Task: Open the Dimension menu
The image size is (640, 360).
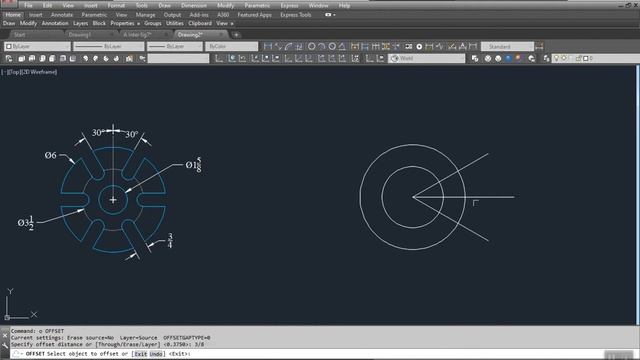Action: [x=194, y=5]
